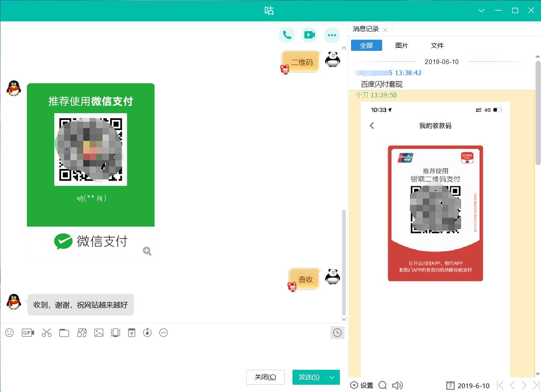Open the calendar date picker icon
Screen dimensions: 541x392
[x=450, y=385]
